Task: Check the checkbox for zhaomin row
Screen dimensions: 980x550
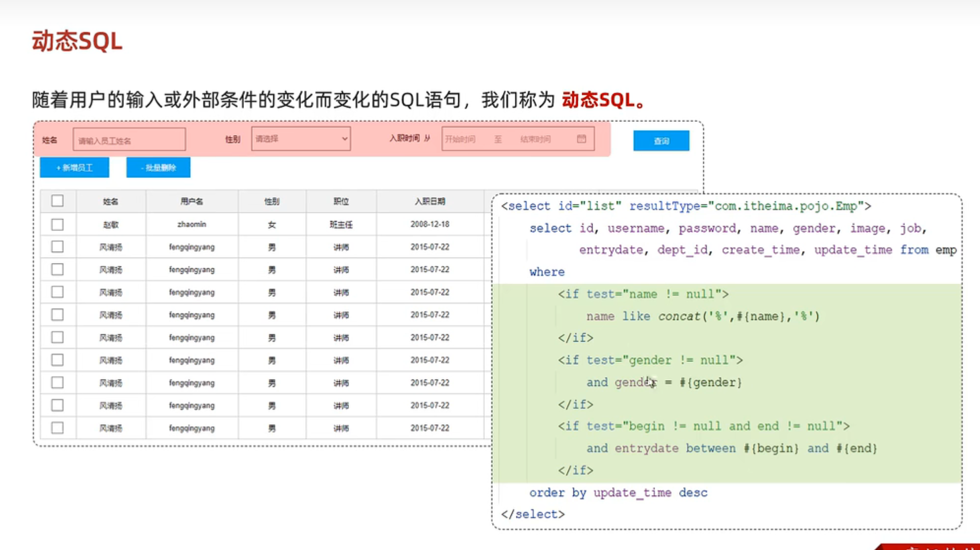Action: 58,225
